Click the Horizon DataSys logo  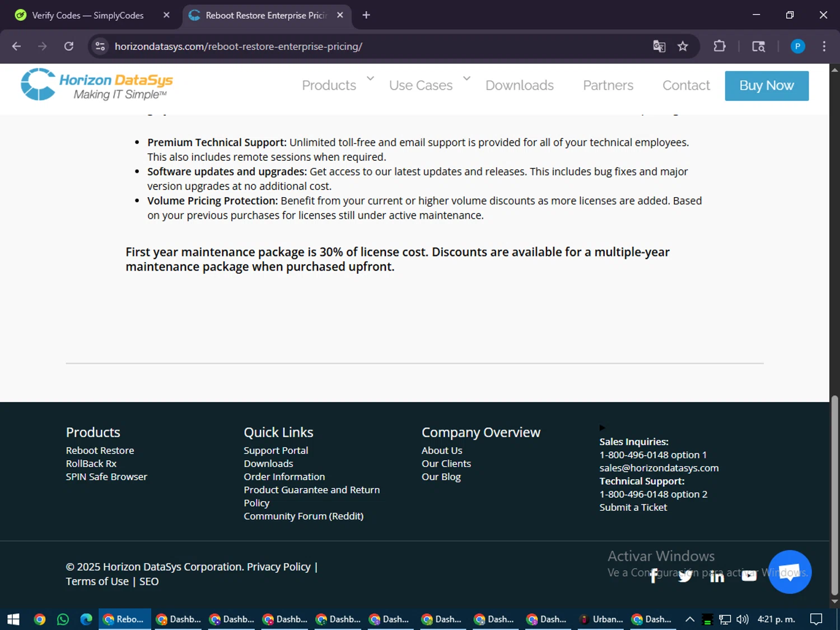tap(96, 85)
